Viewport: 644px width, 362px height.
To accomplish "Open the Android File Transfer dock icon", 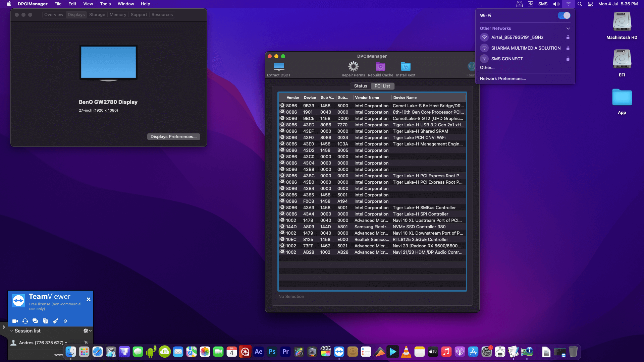I will click(151, 352).
